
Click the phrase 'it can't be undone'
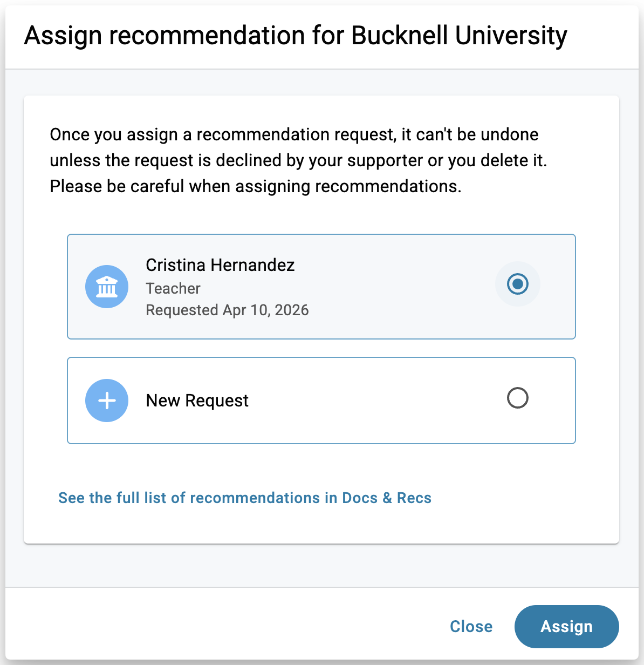(470, 134)
